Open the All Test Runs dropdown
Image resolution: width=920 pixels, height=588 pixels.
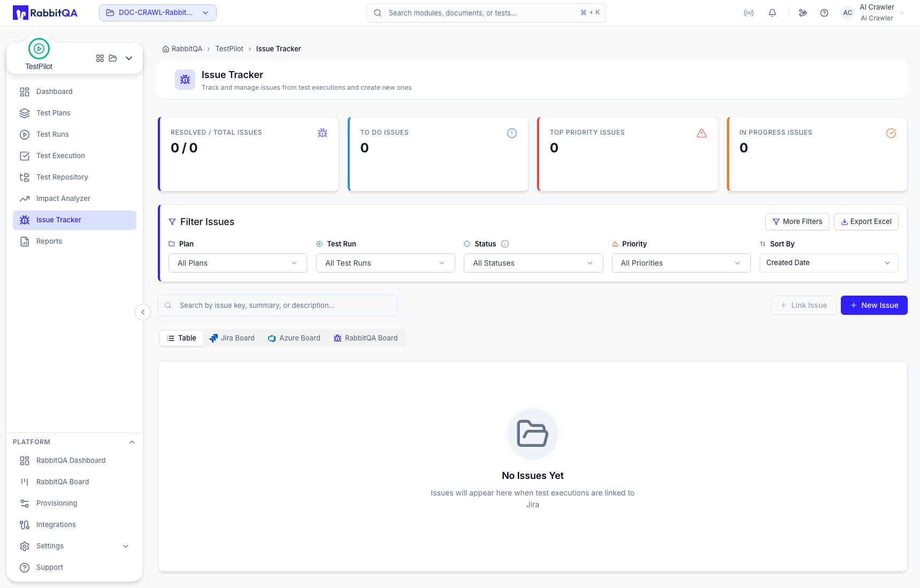[x=386, y=263]
